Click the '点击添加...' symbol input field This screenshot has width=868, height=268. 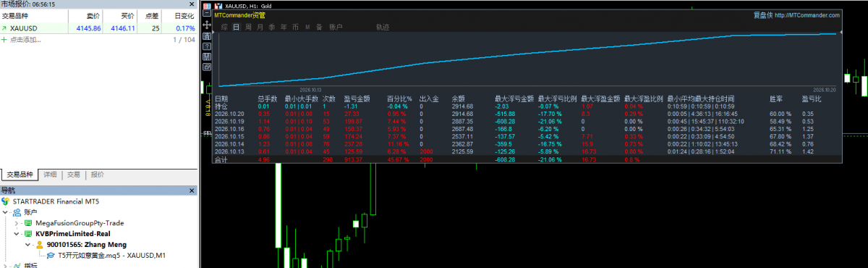pyautogui.click(x=25, y=39)
